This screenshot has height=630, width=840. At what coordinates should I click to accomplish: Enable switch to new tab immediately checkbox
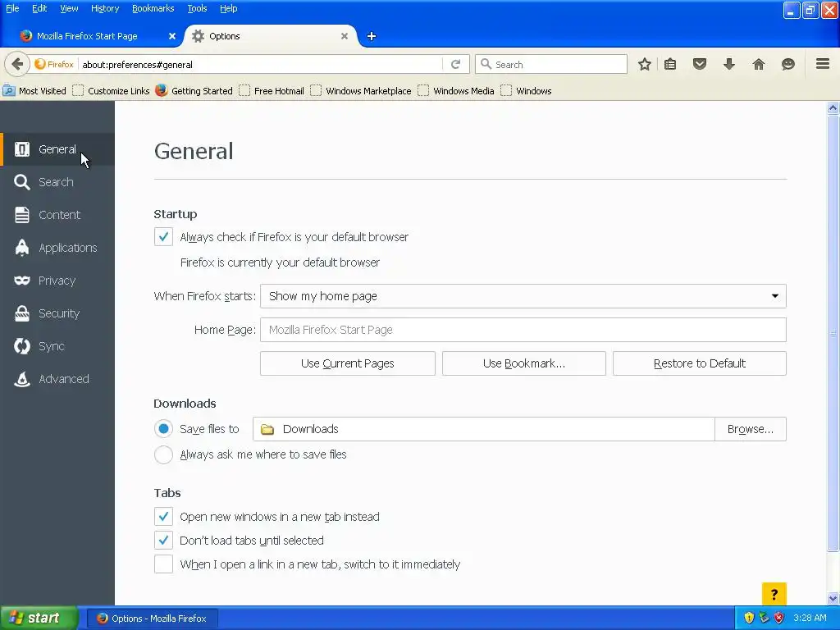163,564
